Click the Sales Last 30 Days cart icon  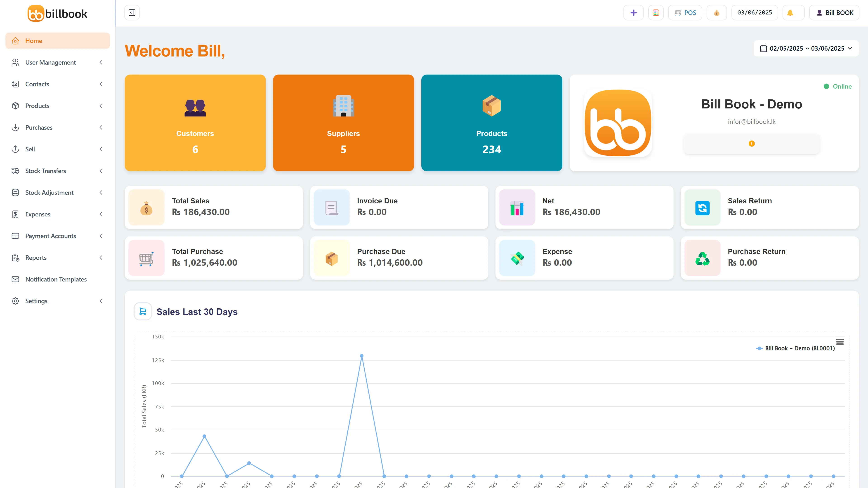[143, 312]
